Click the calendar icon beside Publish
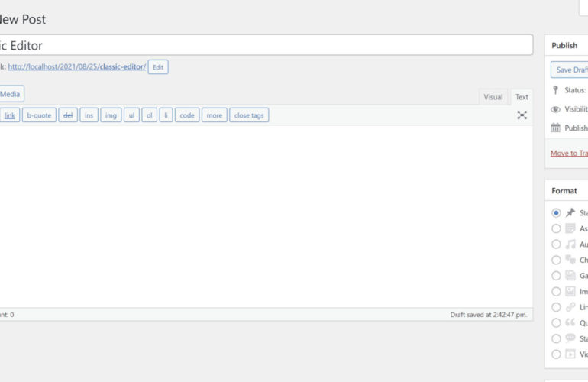This screenshot has width=588, height=382. (x=555, y=128)
